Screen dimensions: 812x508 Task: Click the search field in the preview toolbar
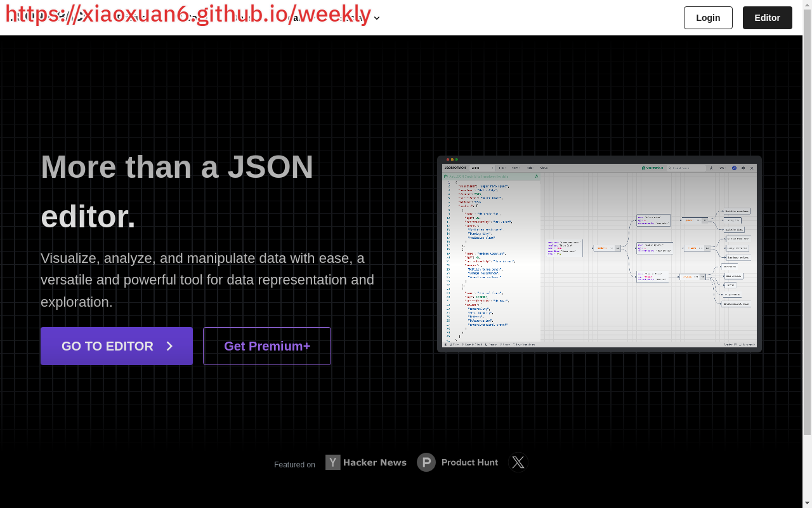685,168
